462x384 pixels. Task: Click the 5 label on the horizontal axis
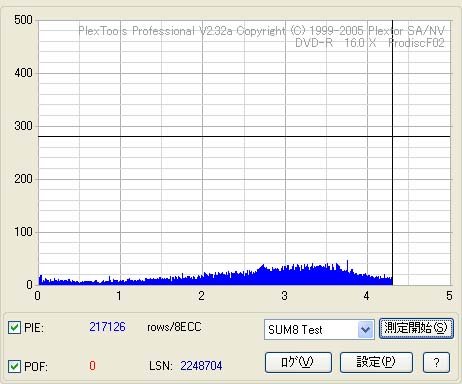tap(449, 296)
